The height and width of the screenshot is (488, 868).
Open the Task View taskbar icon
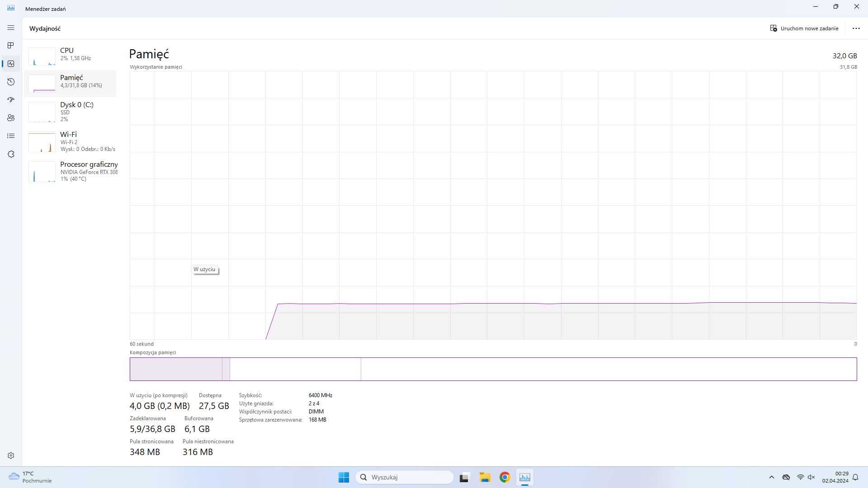(464, 477)
